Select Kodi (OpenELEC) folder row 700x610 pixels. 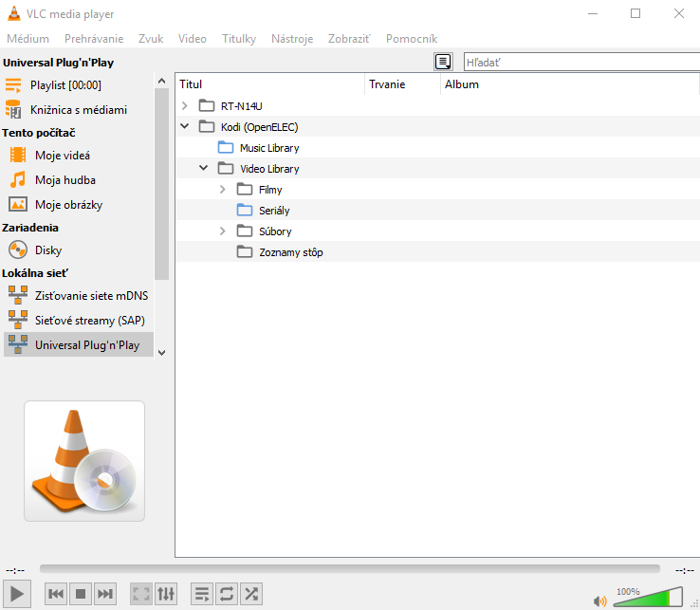[x=437, y=127]
